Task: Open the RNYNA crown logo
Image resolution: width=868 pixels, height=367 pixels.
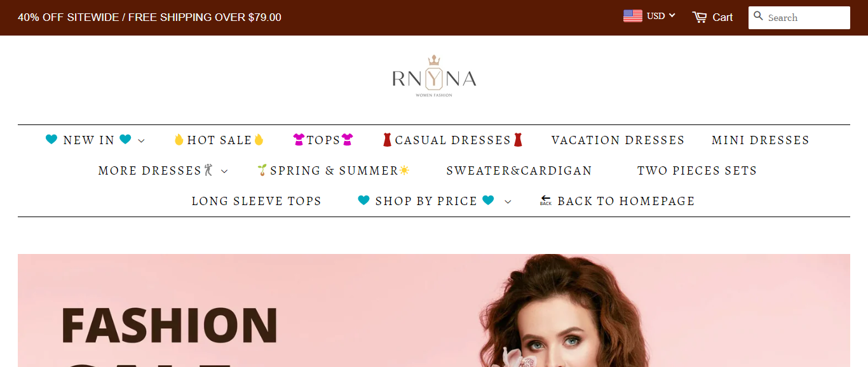Action: pos(434,76)
